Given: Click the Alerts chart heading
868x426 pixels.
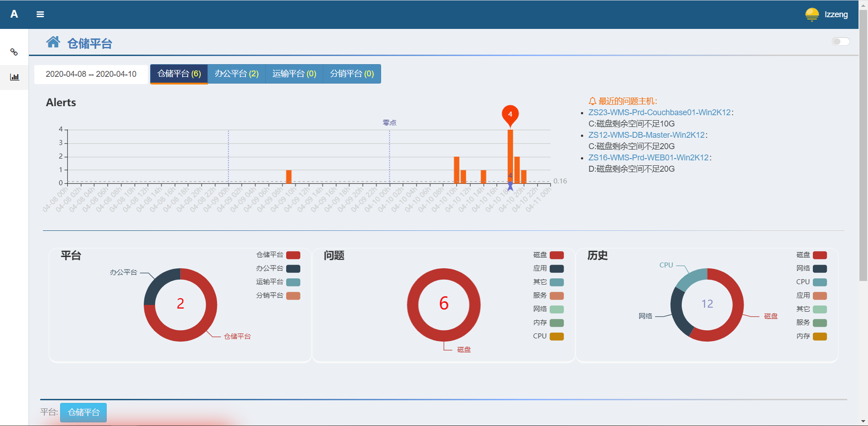Looking at the screenshot, I should [x=61, y=103].
